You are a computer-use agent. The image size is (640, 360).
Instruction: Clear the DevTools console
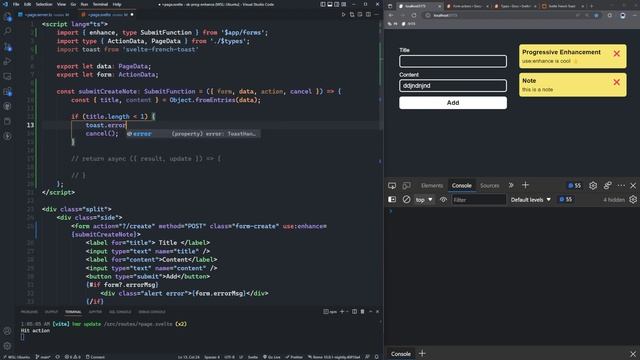pos(406,200)
